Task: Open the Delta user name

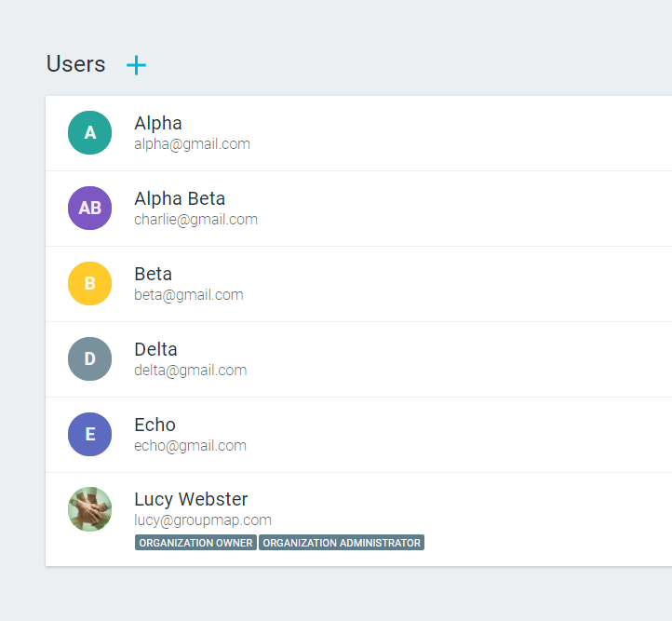Action: point(155,349)
